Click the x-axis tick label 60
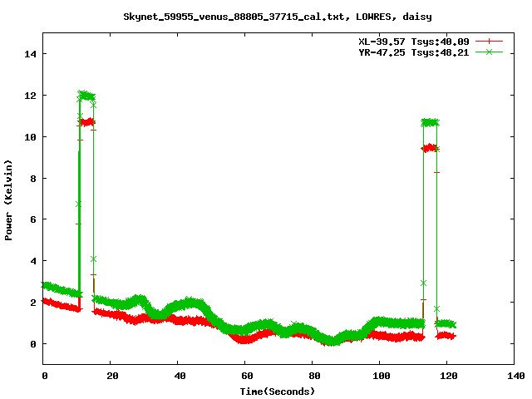 pos(247,376)
